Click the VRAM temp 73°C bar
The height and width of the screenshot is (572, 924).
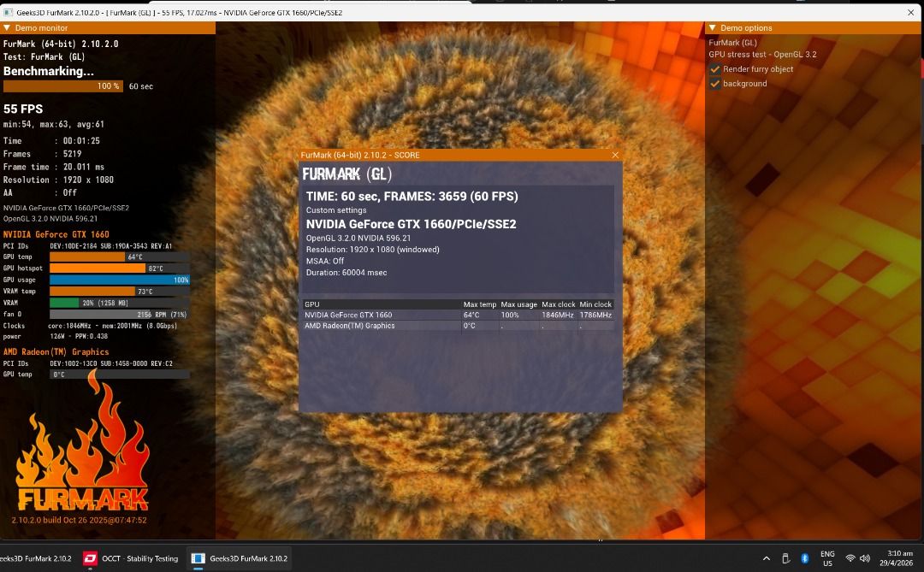pyautogui.click(x=120, y=291)
